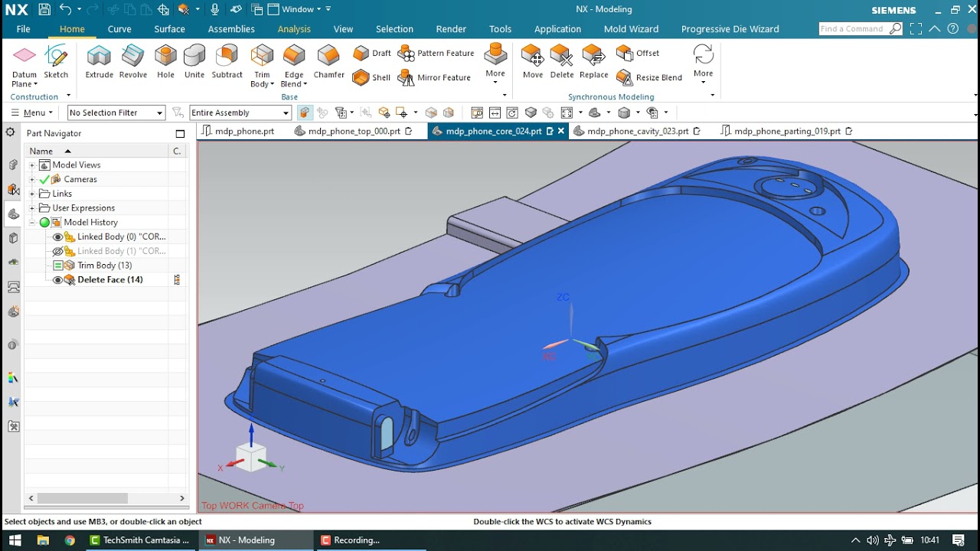Choose the Resize Blend command
This screenshot has width=980, height=551.
[649, 77]
